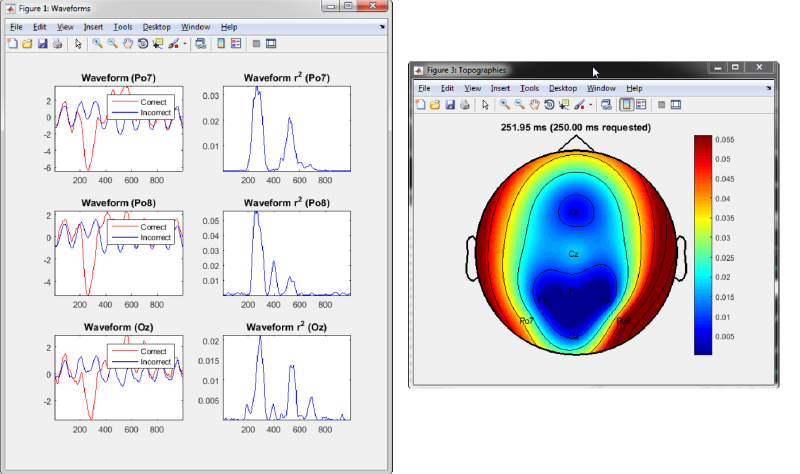Select Pan hand tool in Waveforms figure
This screenshot has width=800, height=474.
128,44
